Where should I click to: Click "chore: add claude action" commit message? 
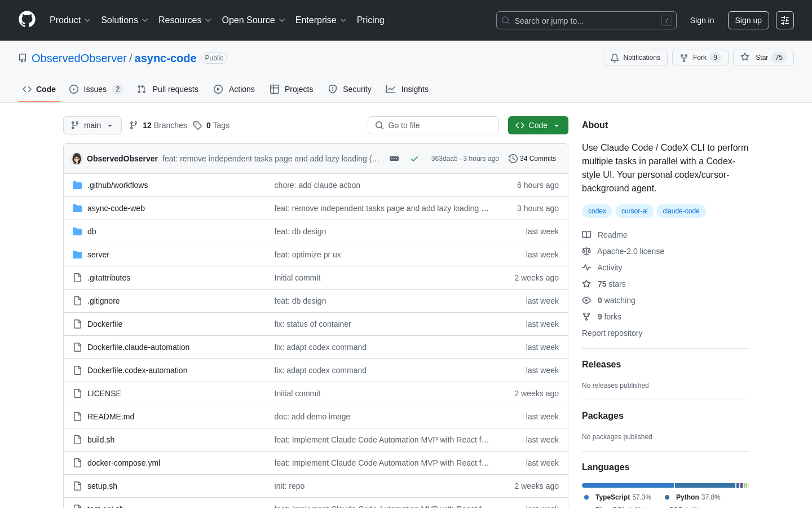317,185
